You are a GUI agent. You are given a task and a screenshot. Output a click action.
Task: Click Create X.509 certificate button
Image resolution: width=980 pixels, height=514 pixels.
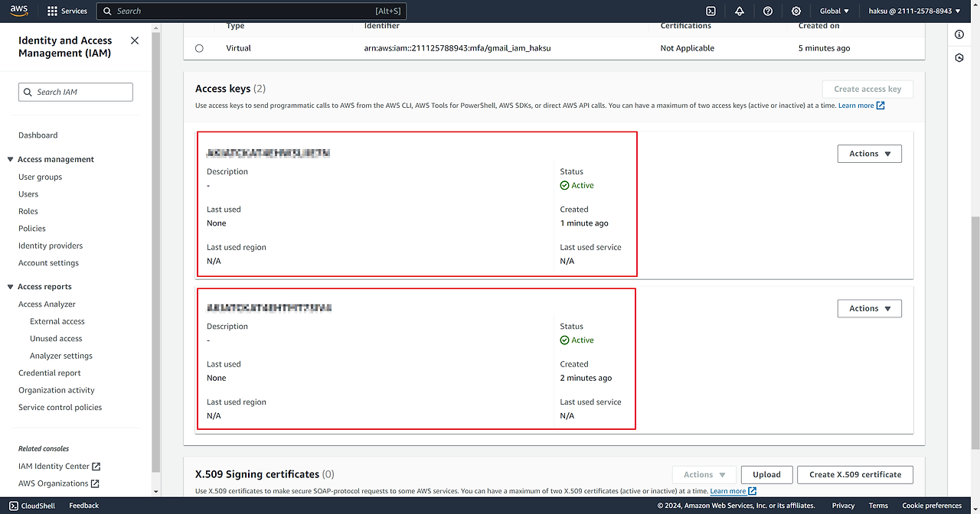854,474
